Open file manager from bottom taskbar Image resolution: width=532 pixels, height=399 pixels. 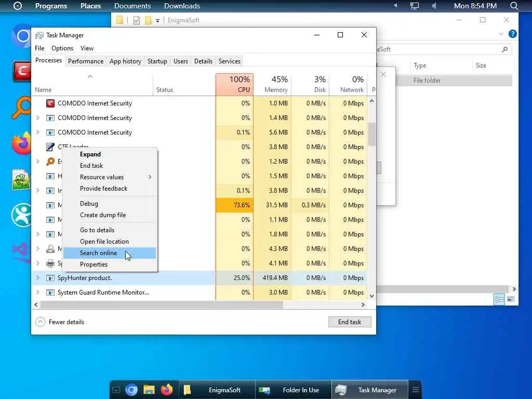[x=149, y=390]
